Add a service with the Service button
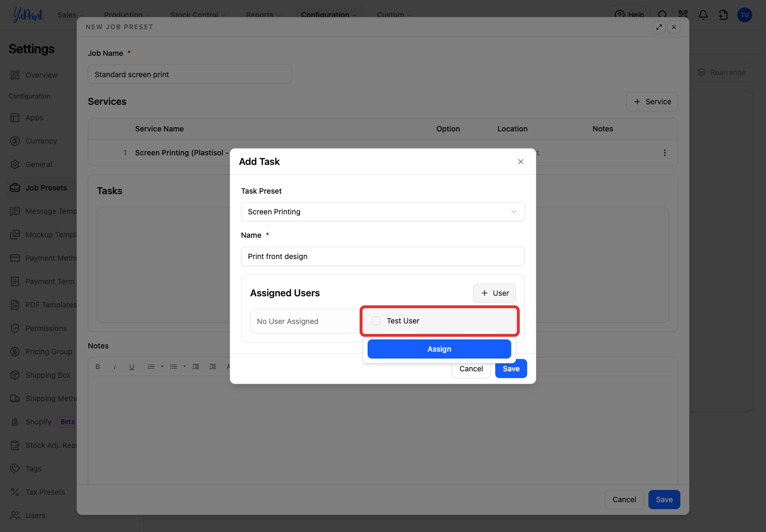Image resolution: width=766 pixels, height=532 pixels. (x=652, y=102)
